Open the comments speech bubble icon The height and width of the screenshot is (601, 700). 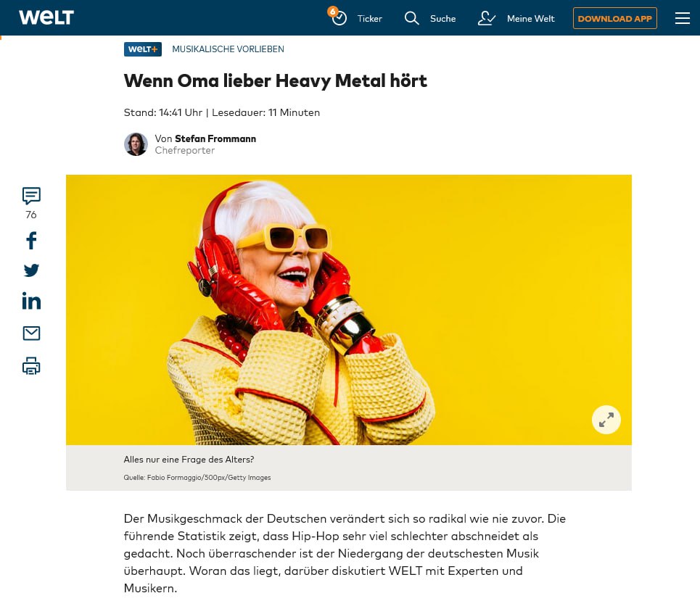pos(31,196)
